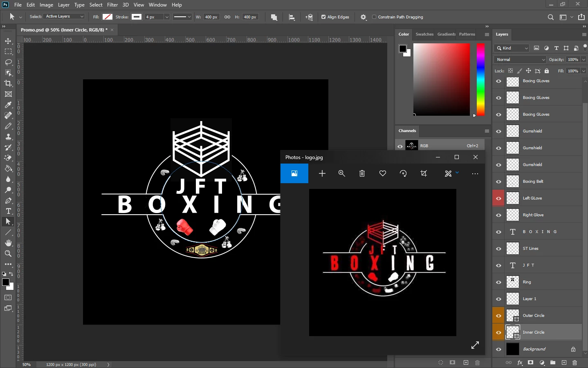Select the Brush tool
The image size is (588, 368).
pyautogui.click(x=8, y=126)
